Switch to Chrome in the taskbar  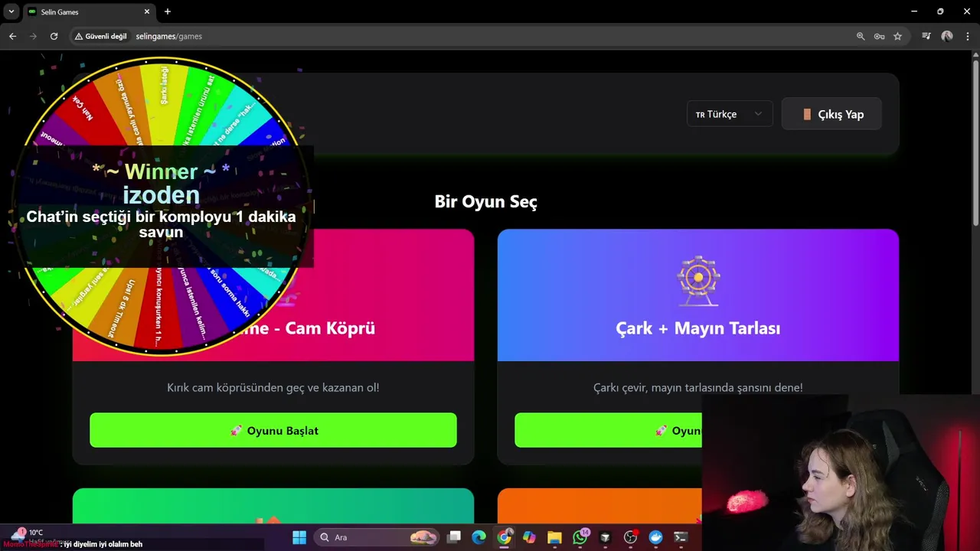tap(504, 537)
